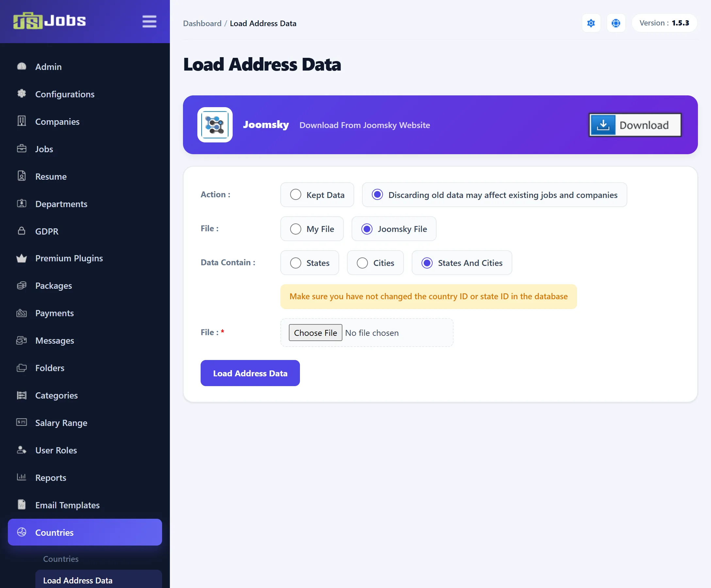Click the Admin dashboard icon
Viewport: 711px width, 588px height.
[x=22, y=66]
